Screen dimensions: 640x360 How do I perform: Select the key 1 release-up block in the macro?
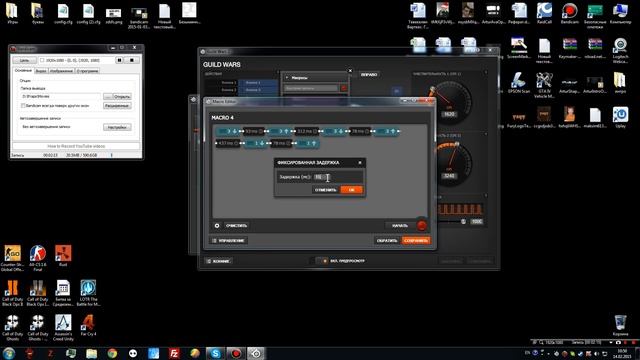pyautogui.click(x=307, y=143)
